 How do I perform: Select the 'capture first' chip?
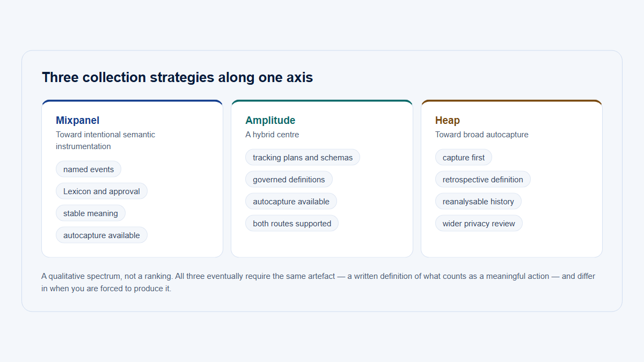464,158
